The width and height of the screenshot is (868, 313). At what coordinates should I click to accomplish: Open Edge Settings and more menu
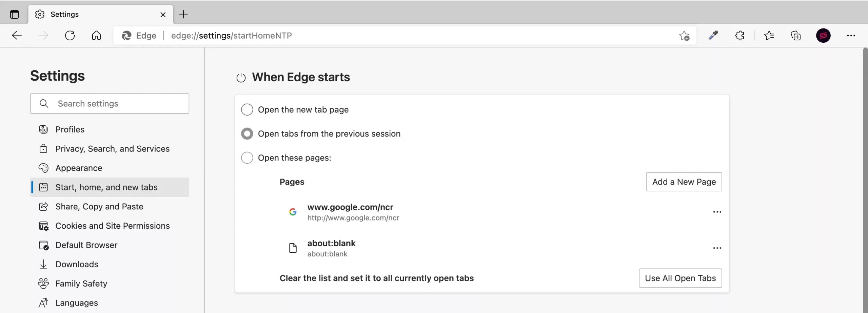tap(851, 36)
